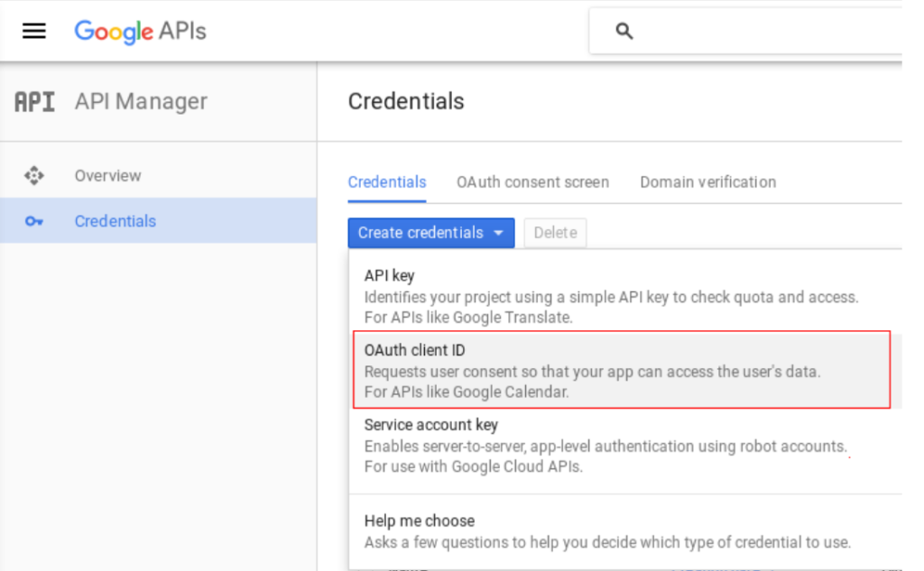Click the Credentials key icon
Screen dimensions: 924x571
tap(34, 222)
